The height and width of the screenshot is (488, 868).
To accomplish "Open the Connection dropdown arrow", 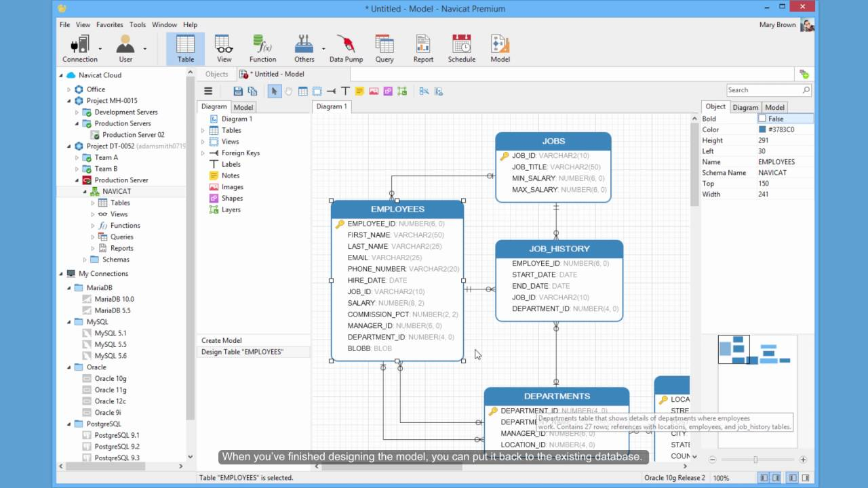I will pos(100,49).
